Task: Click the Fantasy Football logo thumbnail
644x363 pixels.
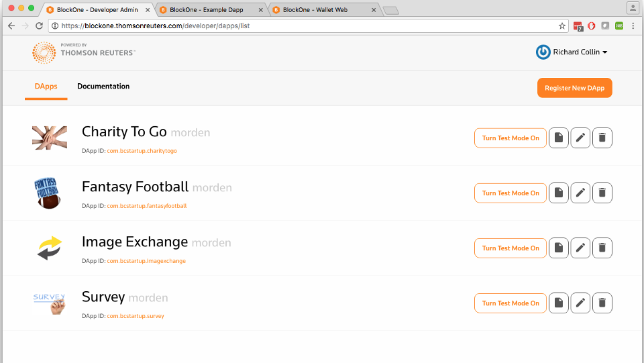Action: 48,193
